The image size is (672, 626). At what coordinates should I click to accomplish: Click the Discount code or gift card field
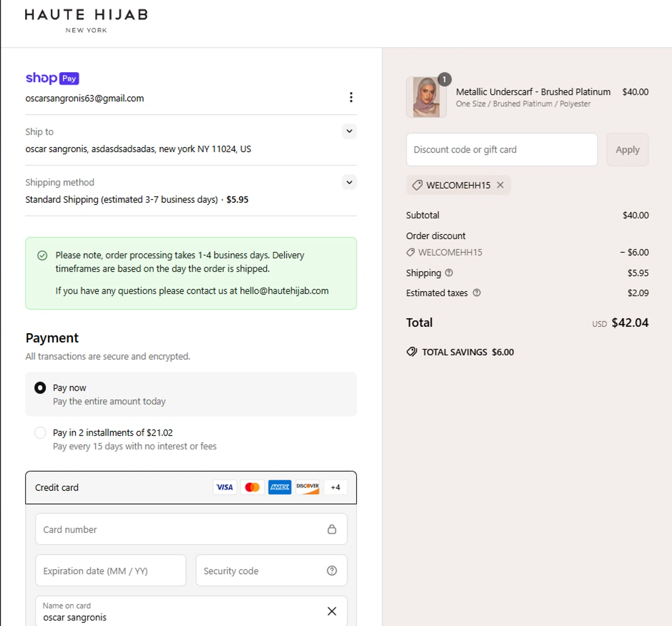502,150
